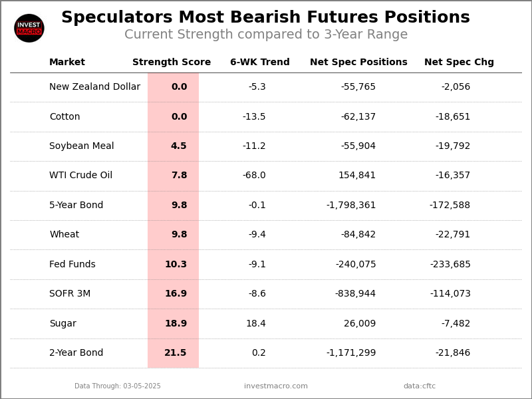This screenshot has width=532, height=399.
Task: Select the Net Spec Chg header
Action: 459,63
